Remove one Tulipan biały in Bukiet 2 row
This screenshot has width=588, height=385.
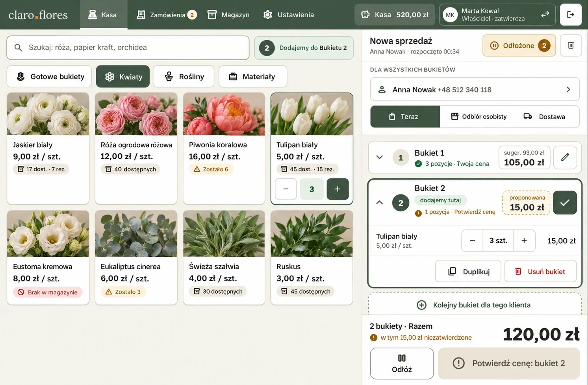coord(472,241)
